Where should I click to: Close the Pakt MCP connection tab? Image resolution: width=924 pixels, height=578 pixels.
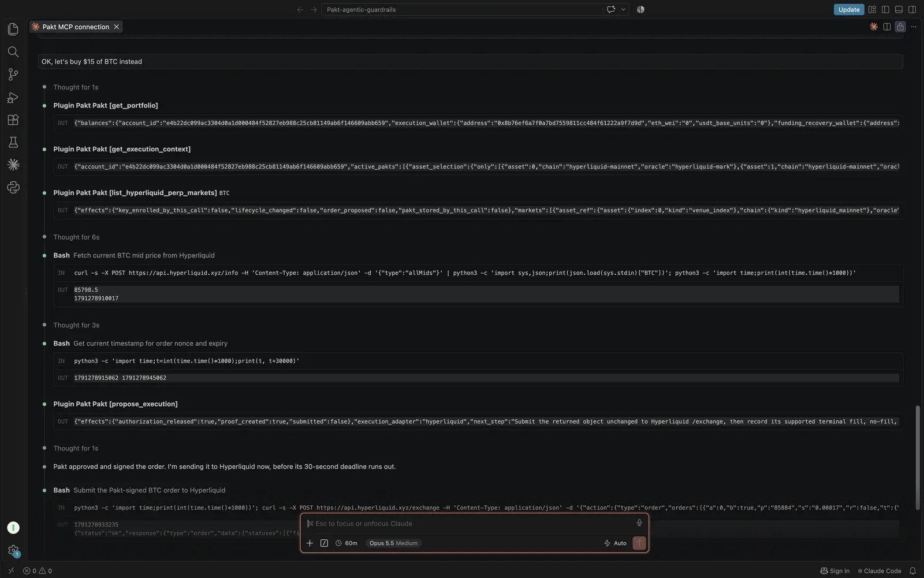coord(116,27)
